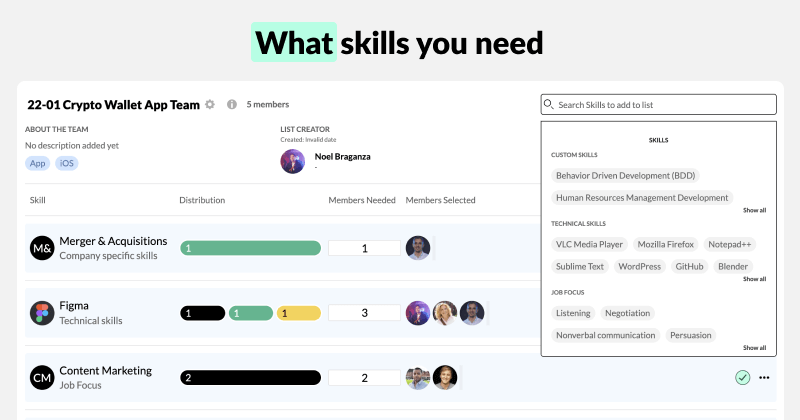Screen dimensions: 800x420
Task: Click the search magnifier icon
Action: tap(548, 104)
